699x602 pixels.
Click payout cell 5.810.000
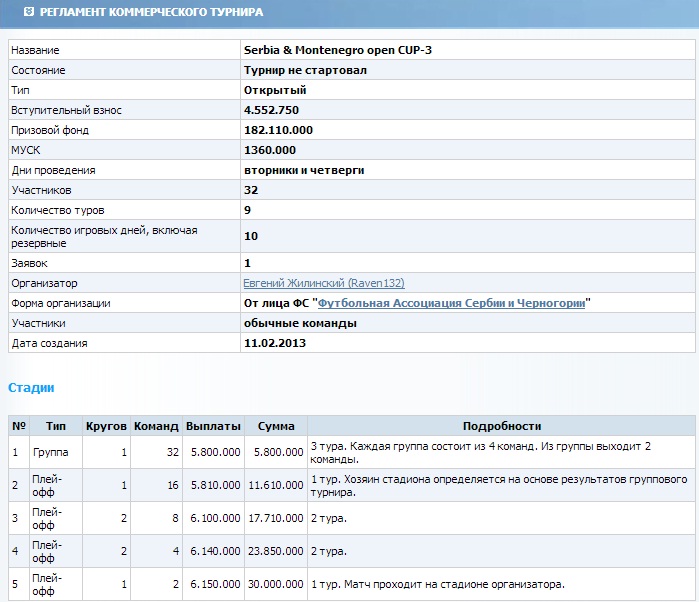(216, 485)
